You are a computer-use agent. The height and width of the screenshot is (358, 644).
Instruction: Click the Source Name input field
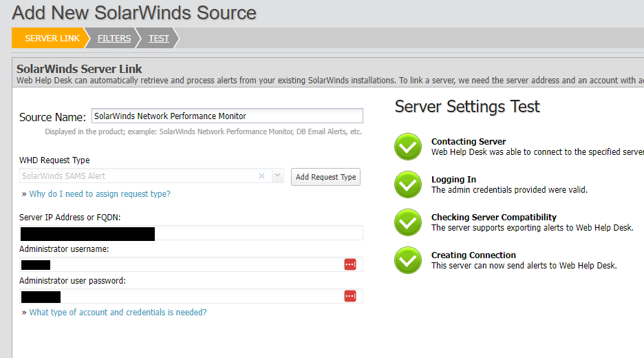[x=227, y=116]
